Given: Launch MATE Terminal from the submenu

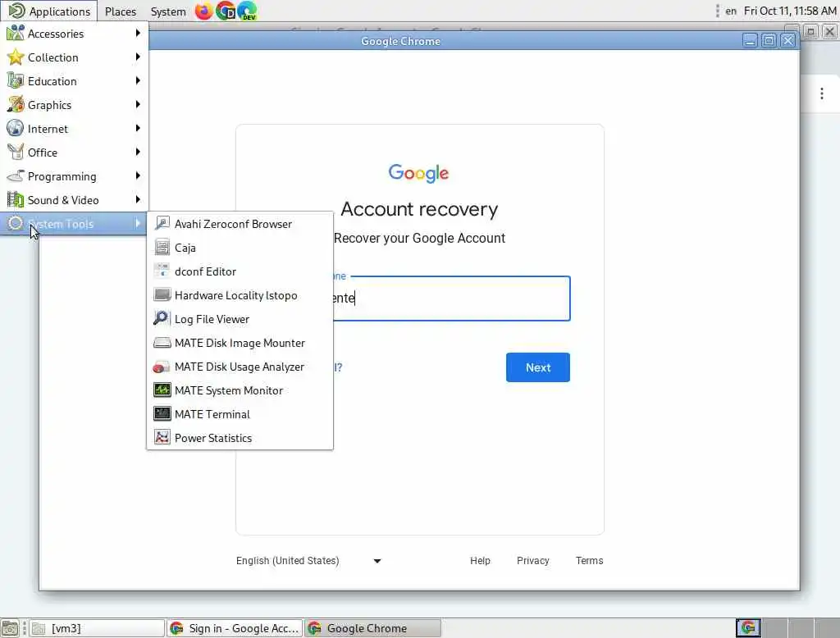Looking at the screenshot, I should tap(240, 414).
